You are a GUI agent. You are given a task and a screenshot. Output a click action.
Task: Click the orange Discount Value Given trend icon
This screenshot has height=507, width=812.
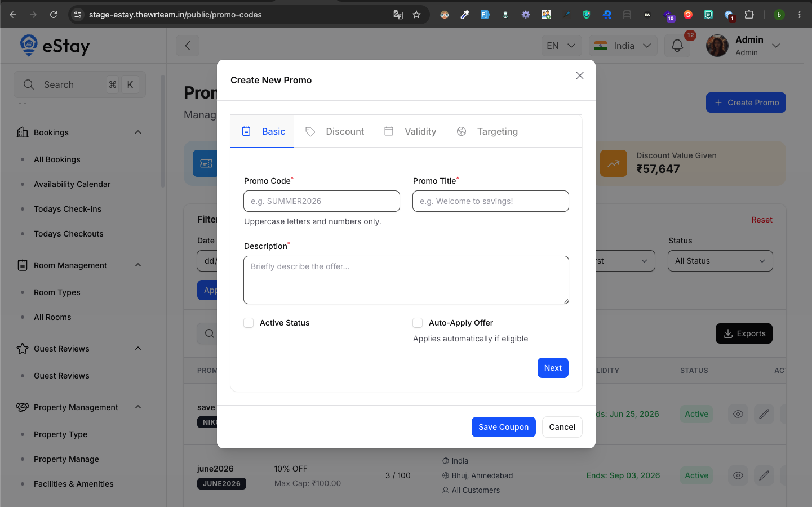click(614, 163)
